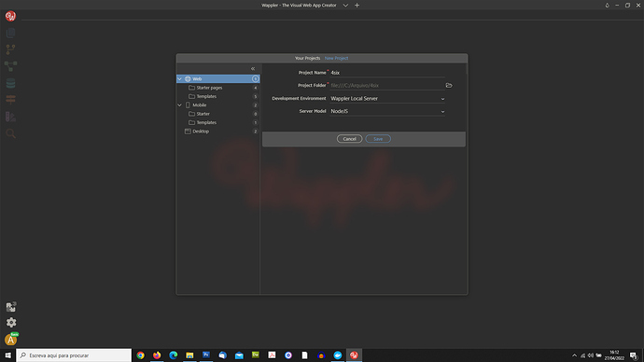Click the Project Name input field

click(387, 73)
